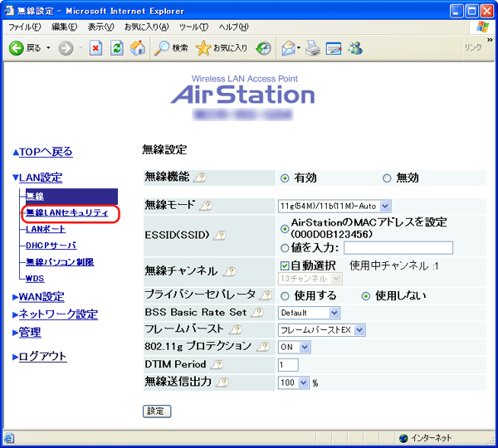
Task: Open the お気に入り(A) menu
Action: pos(146,27)
